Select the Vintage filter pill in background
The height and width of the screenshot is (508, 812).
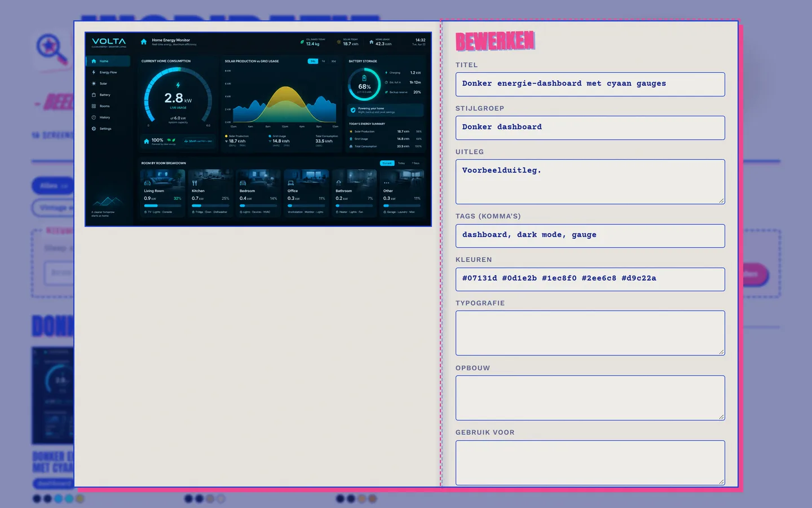pyautogui.click(x=53, y=208)
